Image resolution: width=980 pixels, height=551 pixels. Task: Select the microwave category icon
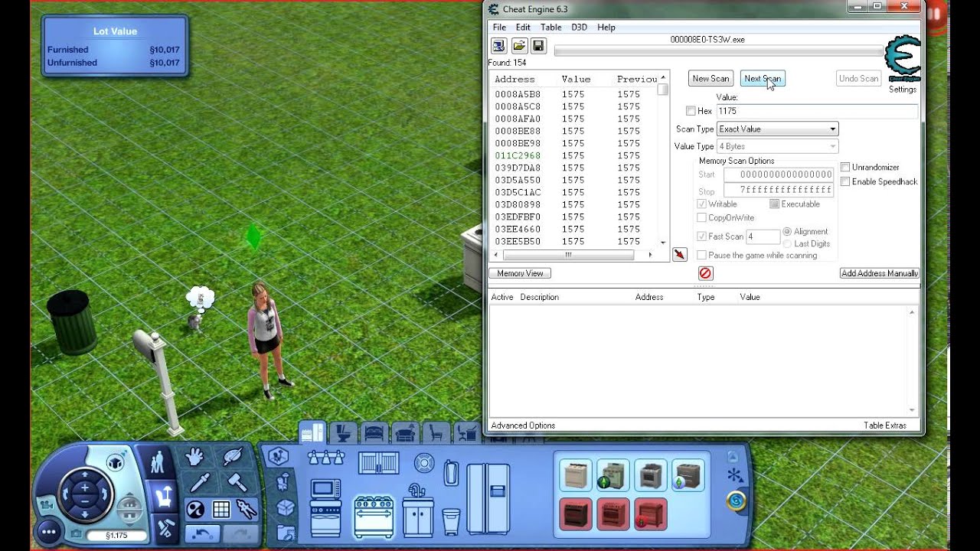(325, 487)
